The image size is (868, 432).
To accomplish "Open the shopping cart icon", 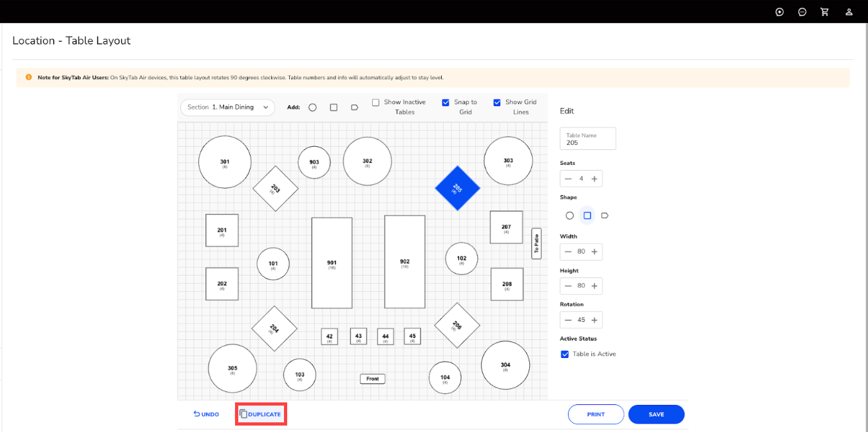I will click(x=824, y=12).
